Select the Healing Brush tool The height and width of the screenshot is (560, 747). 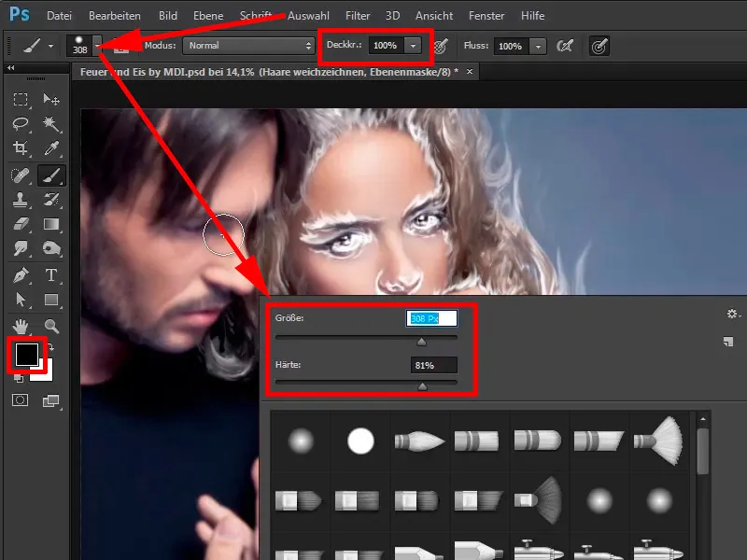coord(20,175)
